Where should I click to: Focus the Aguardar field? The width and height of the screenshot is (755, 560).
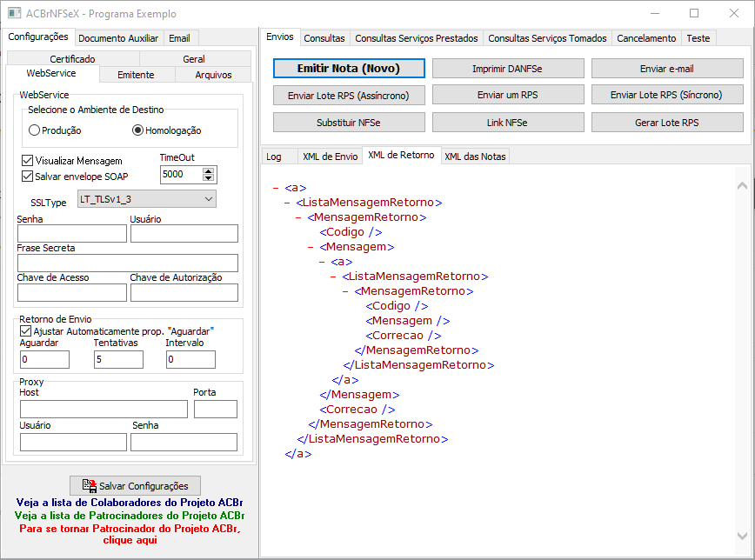[44, 359]
